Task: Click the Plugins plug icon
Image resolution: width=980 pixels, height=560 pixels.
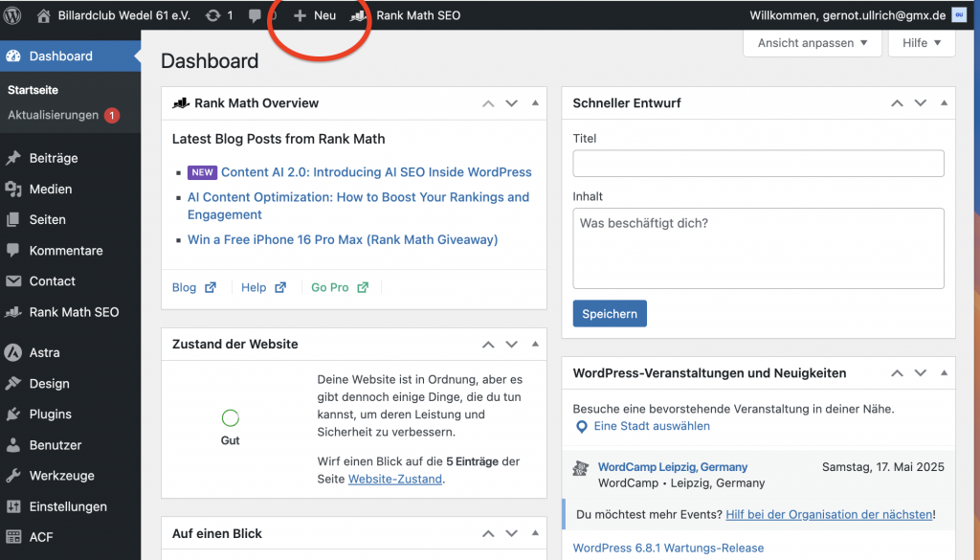Action: (13, 414)
